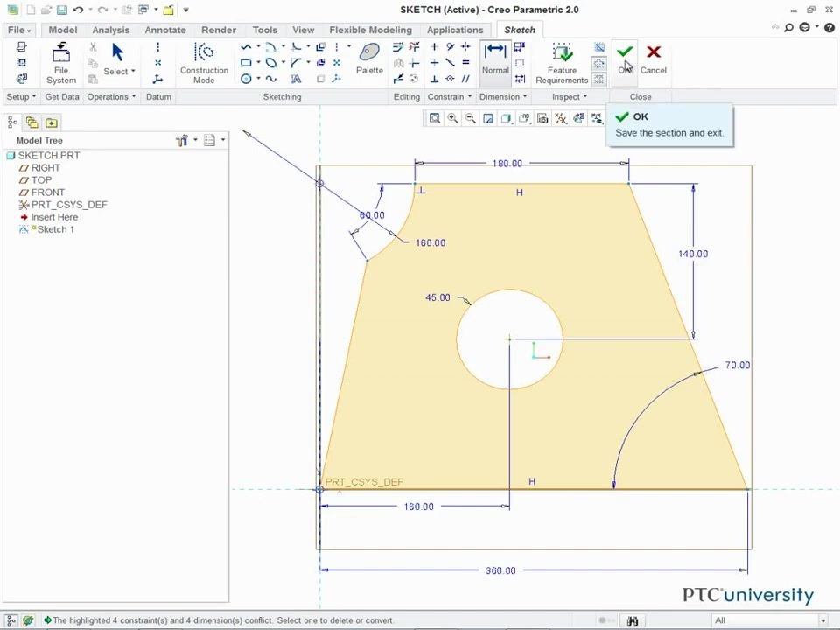The height and width of the screenshot is (630, 840).
Task: Apply the Tangent constraint icon
Action: click(x=450, y=47)
